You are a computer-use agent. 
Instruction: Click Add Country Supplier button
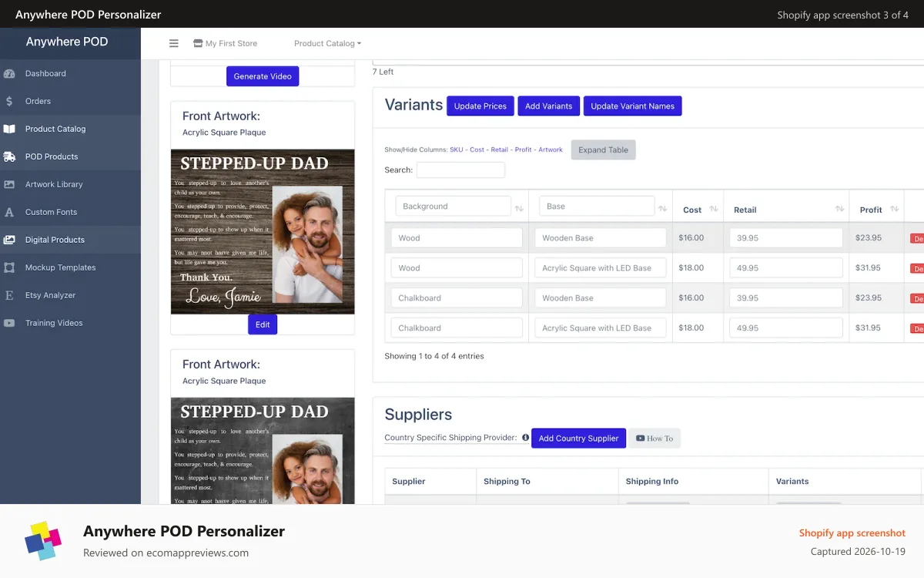tap(578, 439)
